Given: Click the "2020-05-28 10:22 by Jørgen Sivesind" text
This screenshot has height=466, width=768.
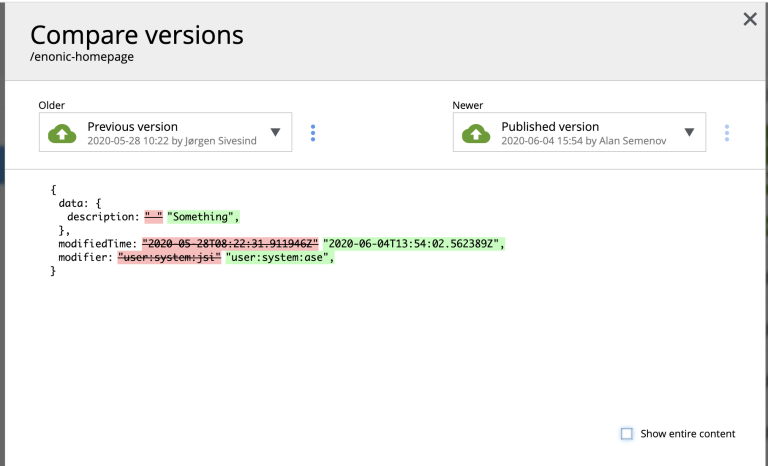Looking at the screenshot, I should click(172, 141).
